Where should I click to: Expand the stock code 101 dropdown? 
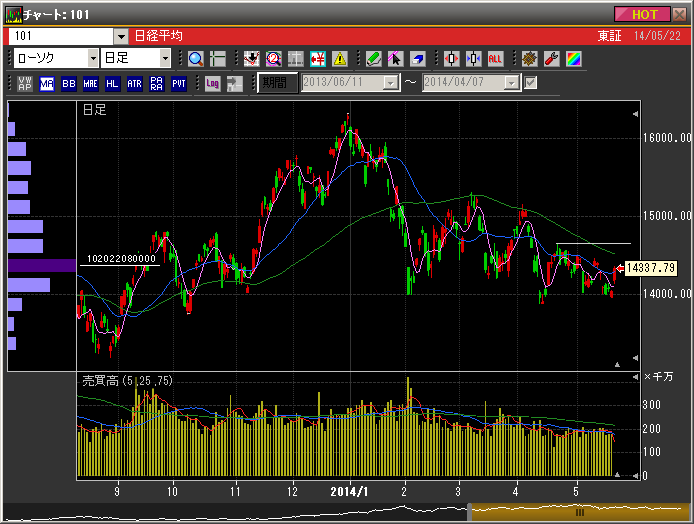[x=121, y=35]
